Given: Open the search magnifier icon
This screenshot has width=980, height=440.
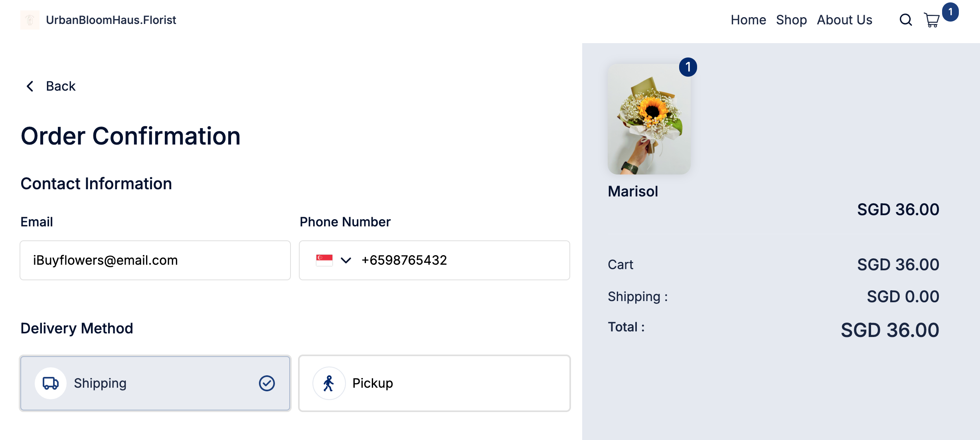Looking at the screenshot, I should tap(905, 20).
